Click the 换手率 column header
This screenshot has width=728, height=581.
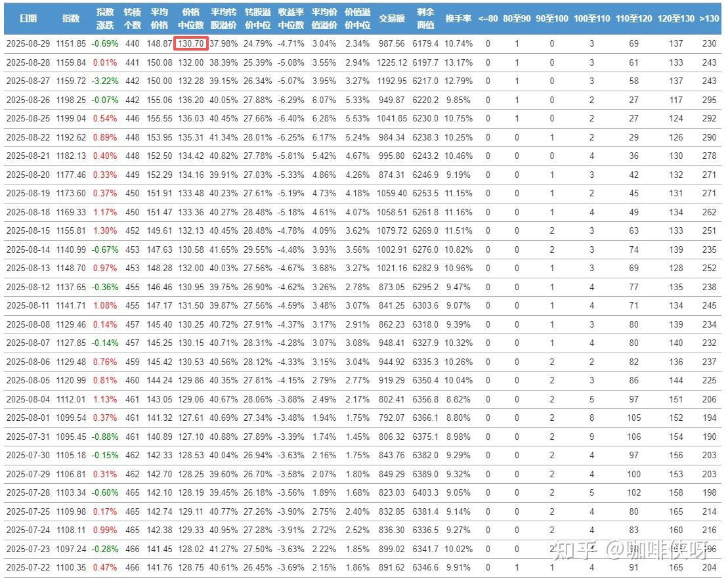[458, 18]
